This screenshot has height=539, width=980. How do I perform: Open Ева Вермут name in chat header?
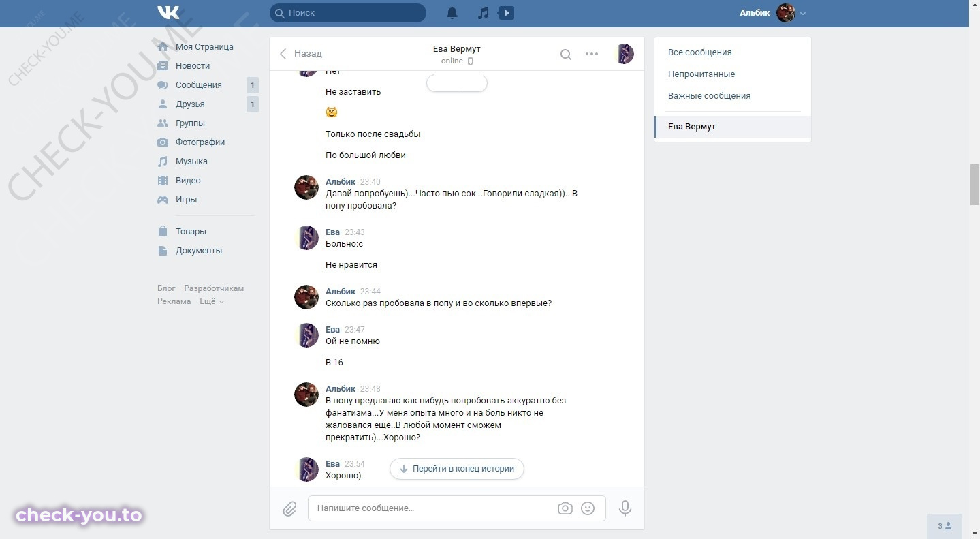(x=457, y=49)
